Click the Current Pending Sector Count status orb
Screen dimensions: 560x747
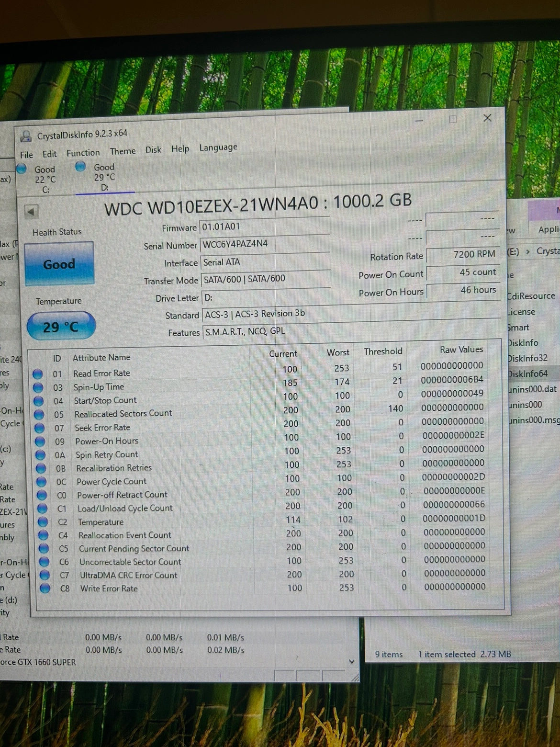pyautogui.click(x=44, y=549)
